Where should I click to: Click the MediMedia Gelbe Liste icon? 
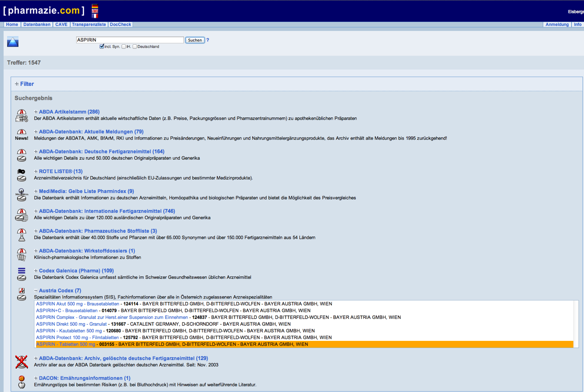pyautogui.click(x=21, y=195)
